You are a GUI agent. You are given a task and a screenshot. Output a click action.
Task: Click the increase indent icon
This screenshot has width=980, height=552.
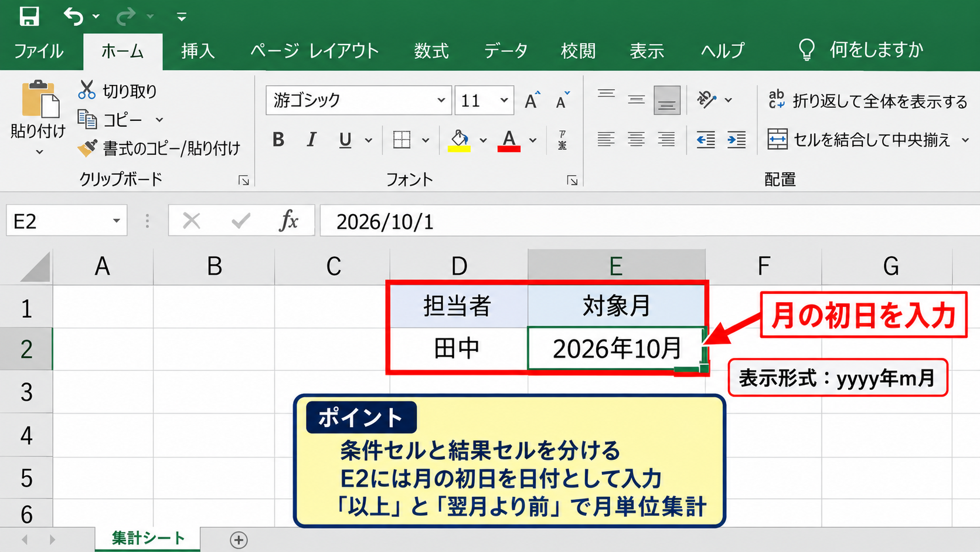(x=736, y=140)
